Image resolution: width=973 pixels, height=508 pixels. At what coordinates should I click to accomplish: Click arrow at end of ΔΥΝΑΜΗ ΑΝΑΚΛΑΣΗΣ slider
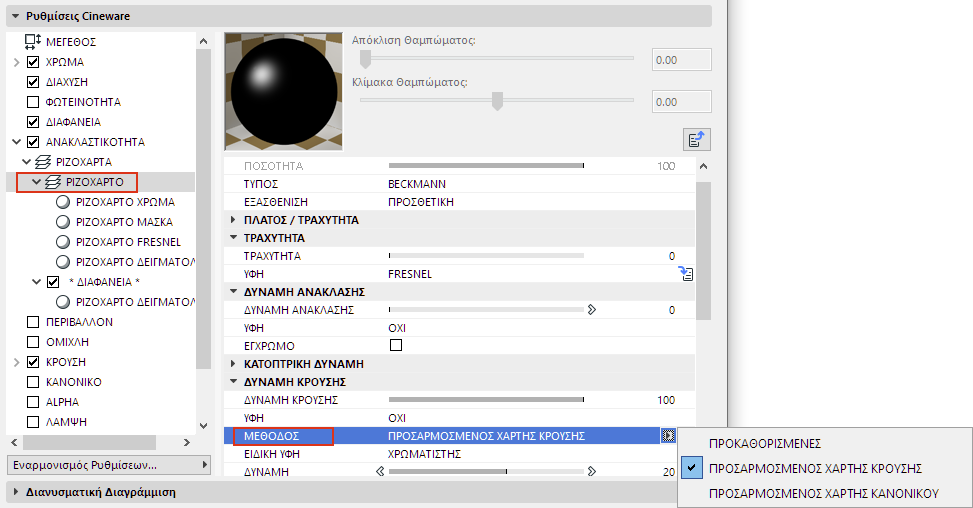(591, 310)
